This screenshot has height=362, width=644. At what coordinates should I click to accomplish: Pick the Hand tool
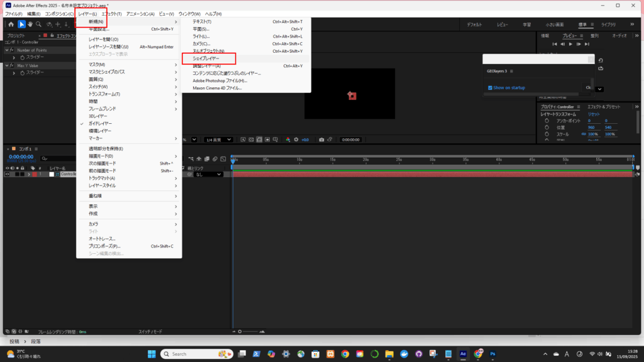click(30, 25)
